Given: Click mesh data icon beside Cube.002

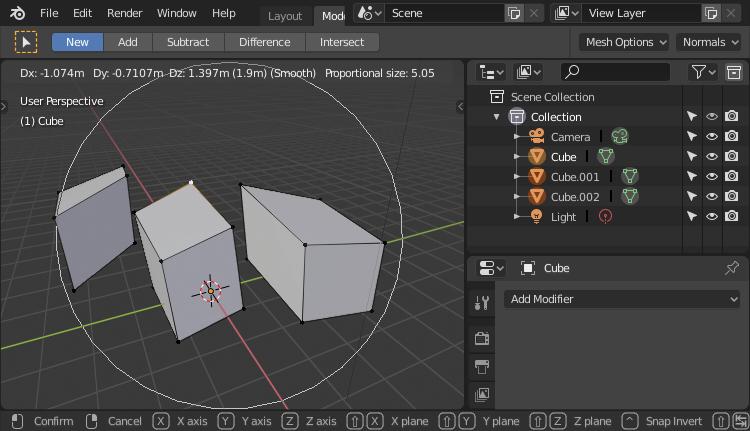Looking at the screenshot, I should [630, 197].
